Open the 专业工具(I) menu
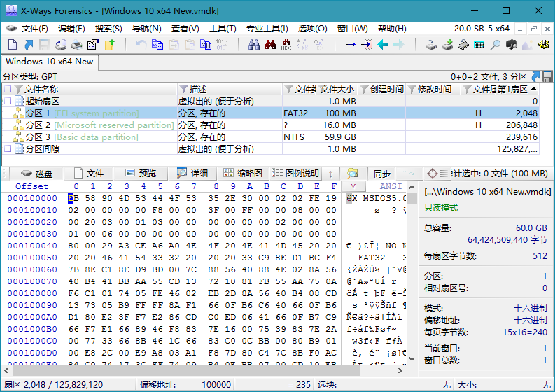This screenshot has height=392, width=555. click(x=267, y=29)
